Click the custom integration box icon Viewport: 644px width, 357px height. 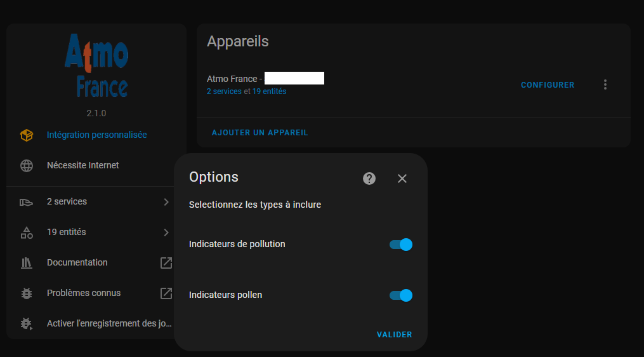pyautogui.click(x=27, y=135)
